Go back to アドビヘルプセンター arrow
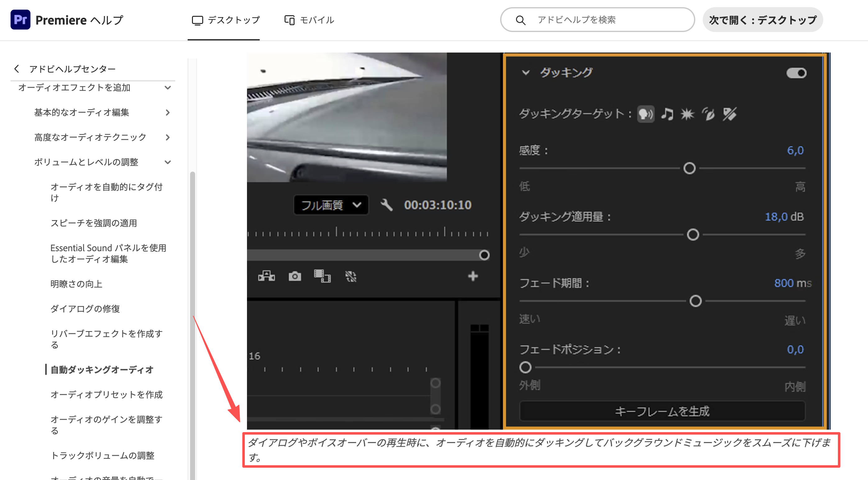The width and height of the screenshot is (868, 480). click(x=16, y=69)
